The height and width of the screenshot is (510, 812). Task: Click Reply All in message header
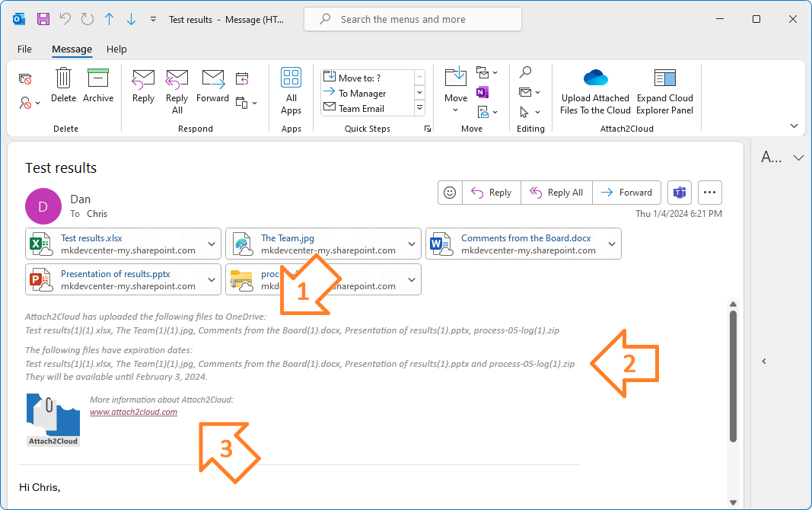[x=557, y=193]
